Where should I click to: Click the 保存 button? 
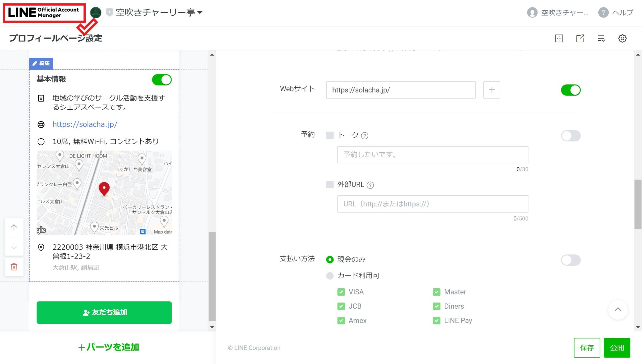pyautogui.click(x=587, y=348)
